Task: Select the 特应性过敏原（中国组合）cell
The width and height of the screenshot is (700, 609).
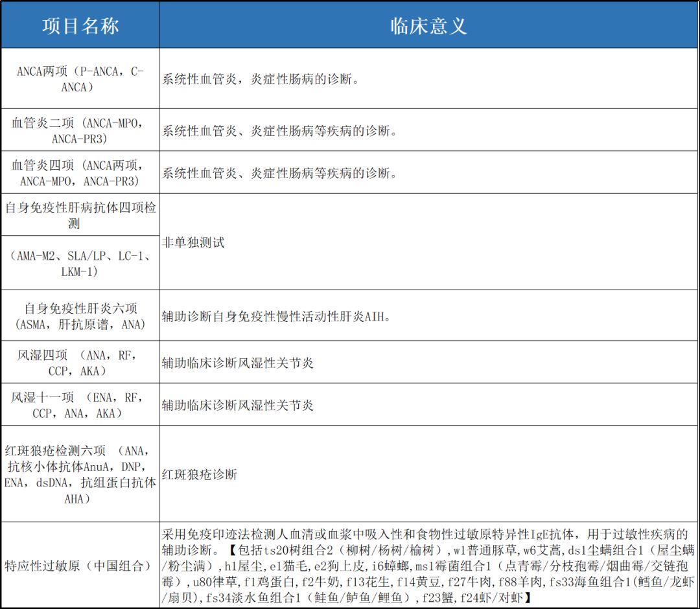Action: [80, 564]
